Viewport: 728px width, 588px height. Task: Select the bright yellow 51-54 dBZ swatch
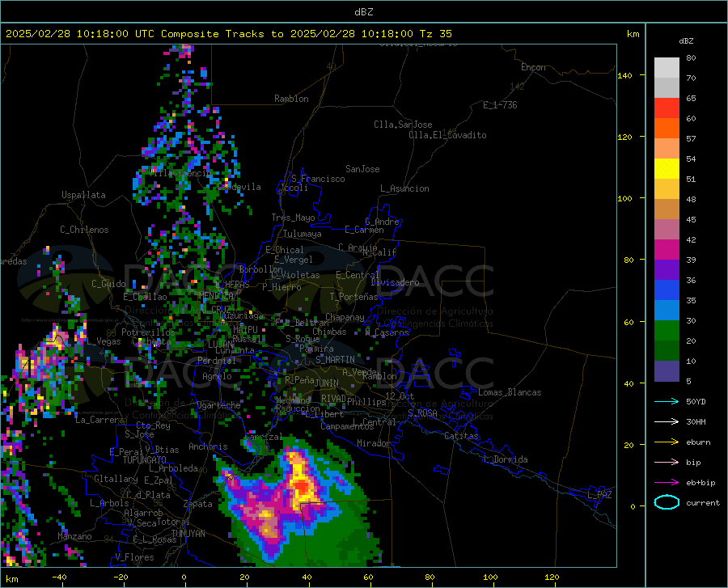click(x=667, y=169)
